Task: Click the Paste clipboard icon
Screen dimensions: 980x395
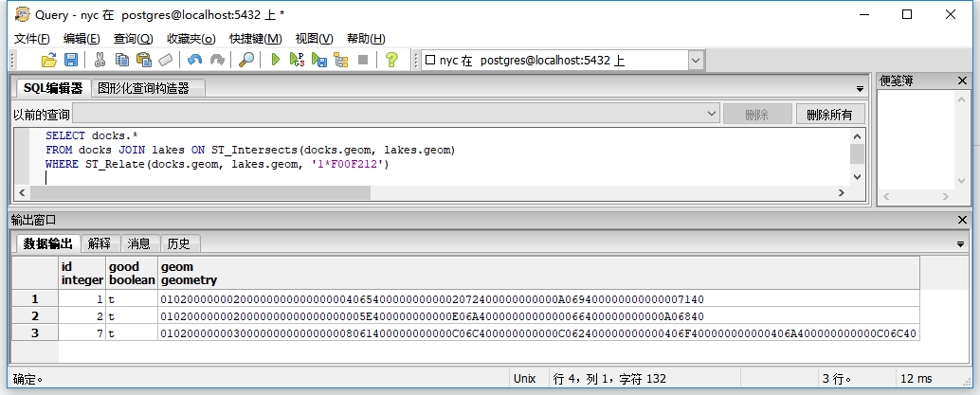Action: pos(144,60)
